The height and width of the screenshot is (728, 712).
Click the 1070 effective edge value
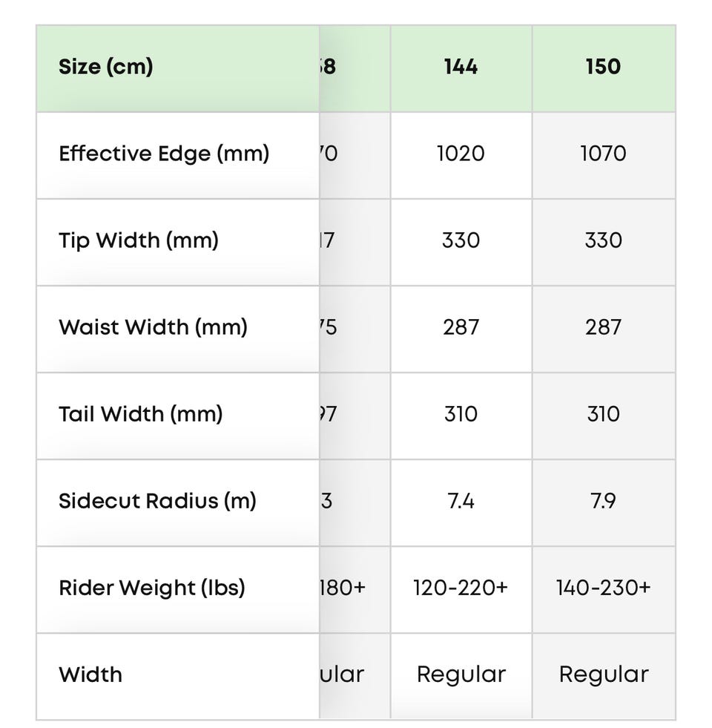(603, 154)
